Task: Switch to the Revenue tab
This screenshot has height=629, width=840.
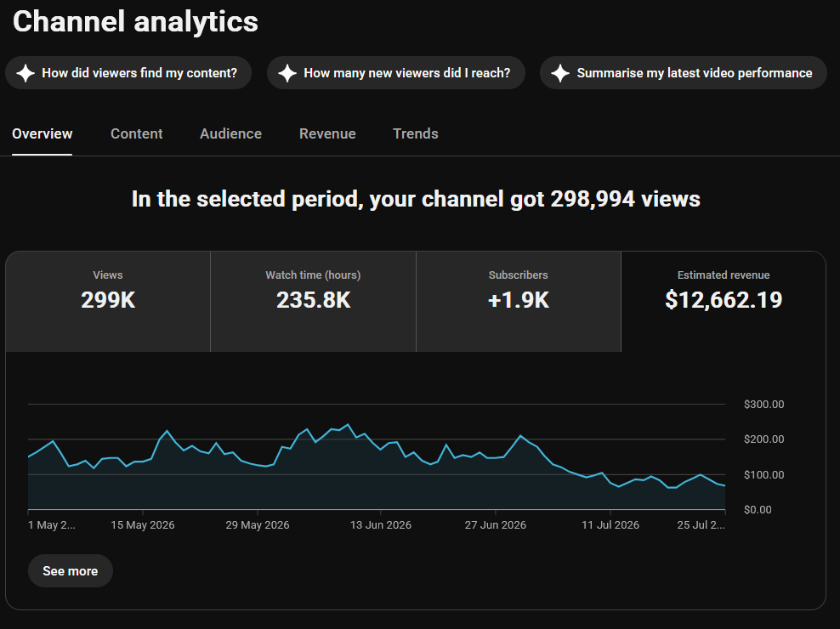Action: (x=327, y=133)
